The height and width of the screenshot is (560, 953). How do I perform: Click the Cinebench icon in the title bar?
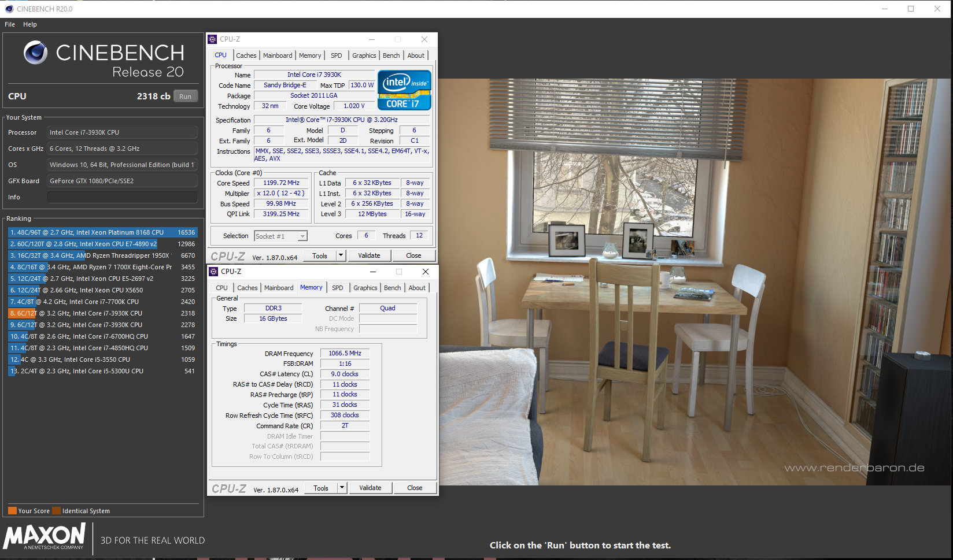tap(9, 9)
